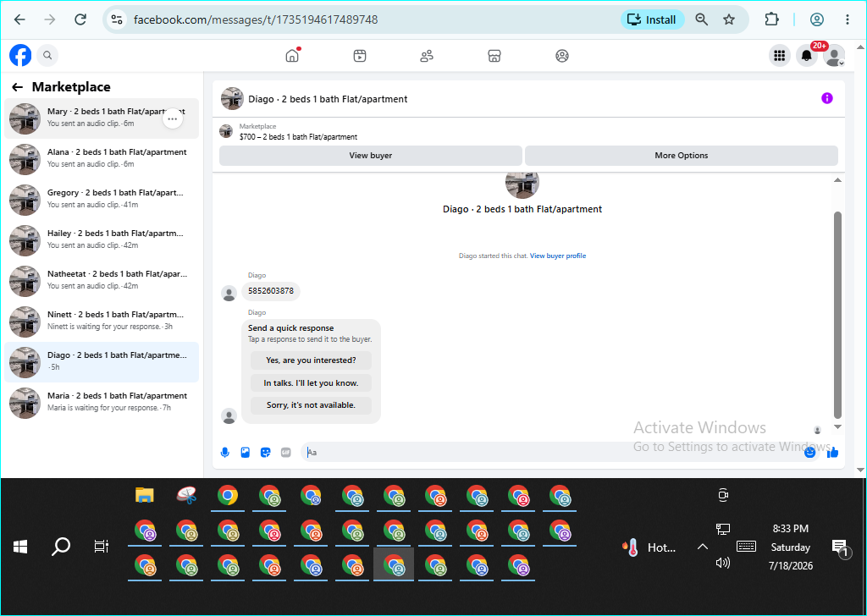Image resolution: width=867 pixels, height=616 pixels.
Task: Click the chat scroll down arrow
Action: pos(837,427)
